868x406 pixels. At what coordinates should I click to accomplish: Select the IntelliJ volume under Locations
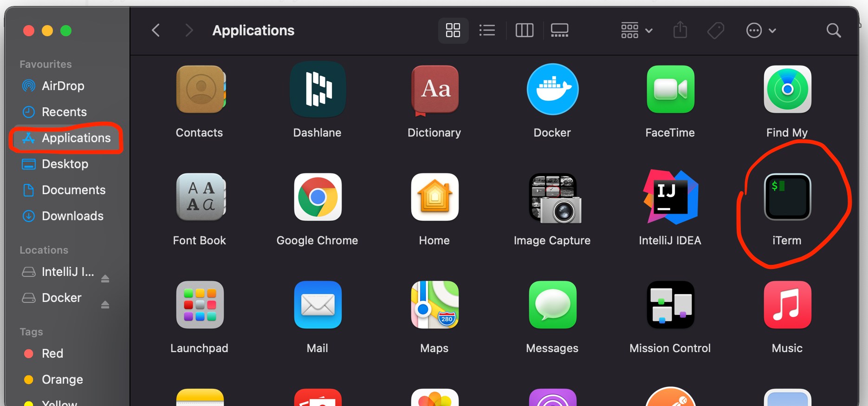tap(58, 272)
